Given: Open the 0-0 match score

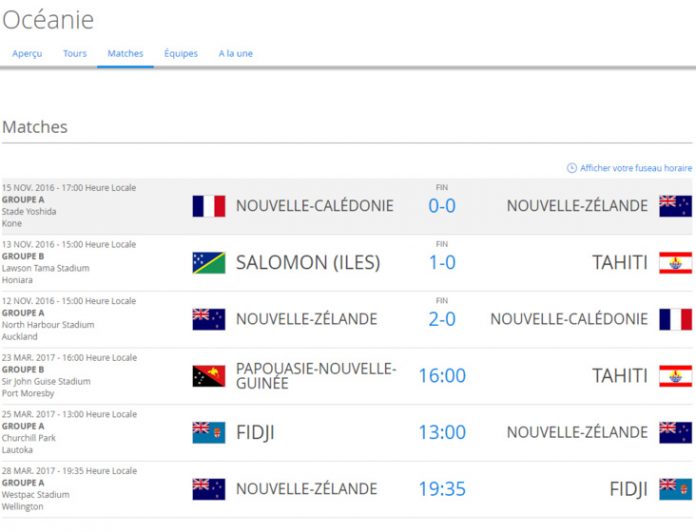Looking at the screenshot, I should (x=442, y=206).
